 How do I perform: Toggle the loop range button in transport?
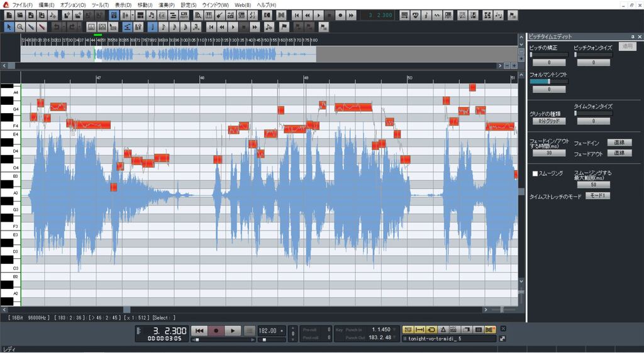[x=419, y=330]
